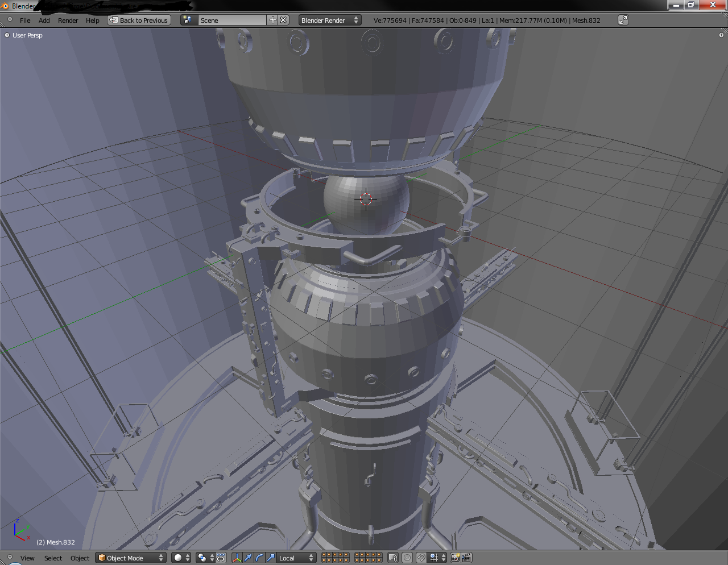
Task: Open the Object menu in viewport header
Action: [80, 558]
